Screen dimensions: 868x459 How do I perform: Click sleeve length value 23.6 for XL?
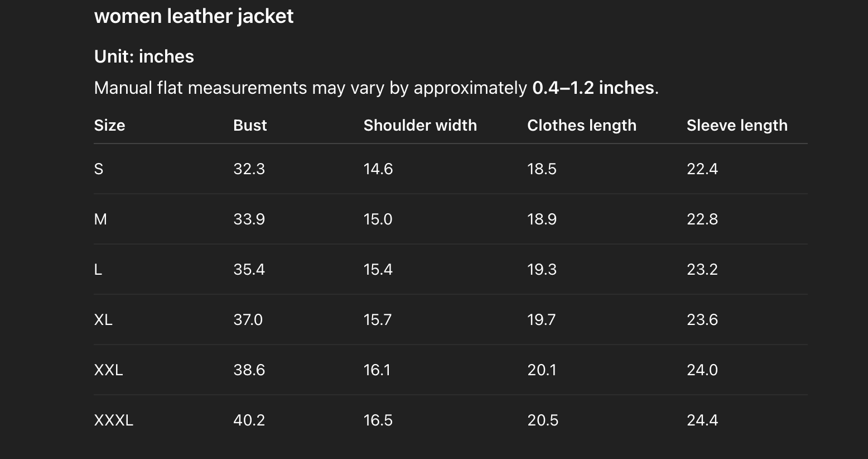702,319
